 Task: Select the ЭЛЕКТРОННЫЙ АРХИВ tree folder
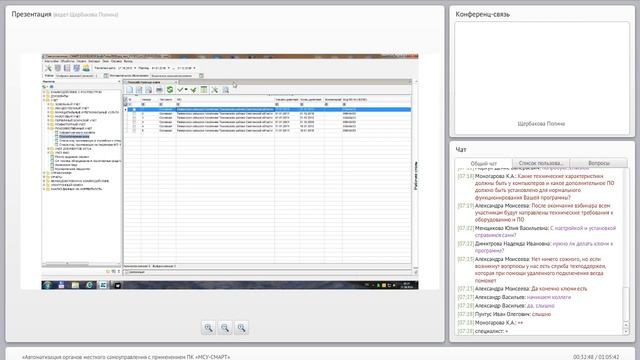pos(67,185)
